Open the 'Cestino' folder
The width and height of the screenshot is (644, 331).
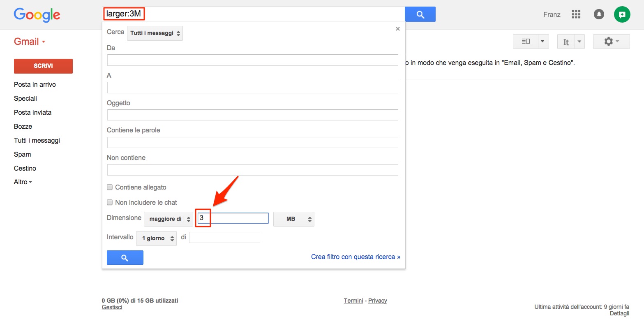coord(25,168)
